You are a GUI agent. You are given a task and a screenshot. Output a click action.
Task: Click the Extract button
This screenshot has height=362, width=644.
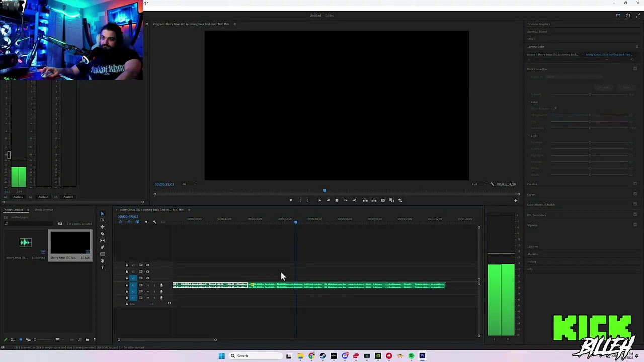374,200
